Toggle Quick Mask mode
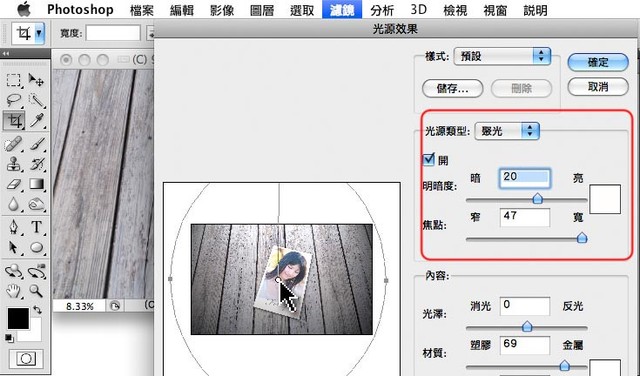This screenshot has height=376, width=640. [25, 358]
